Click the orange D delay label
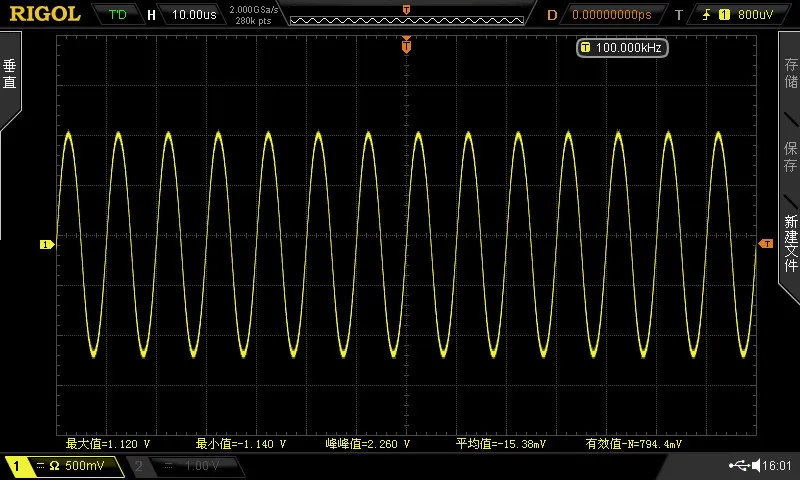The height and width of the screenshot is (480, 800). (552, 15)
